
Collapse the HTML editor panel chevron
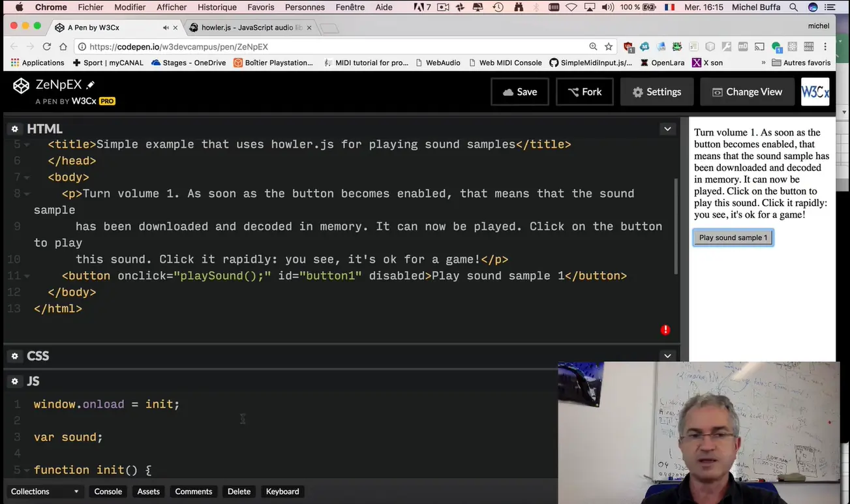click(x=667, y=129)
